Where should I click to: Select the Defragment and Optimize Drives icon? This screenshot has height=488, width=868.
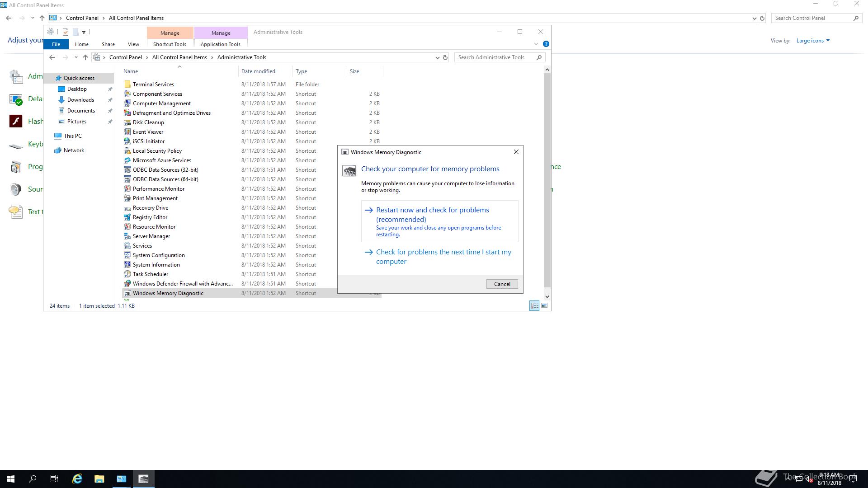coord(127,113)
